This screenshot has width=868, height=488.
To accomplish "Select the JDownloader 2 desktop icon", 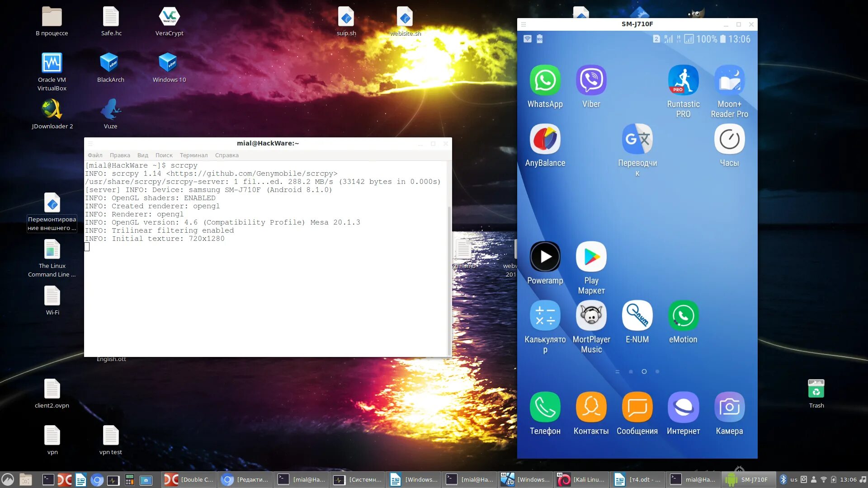I will (x=52, y=114).
